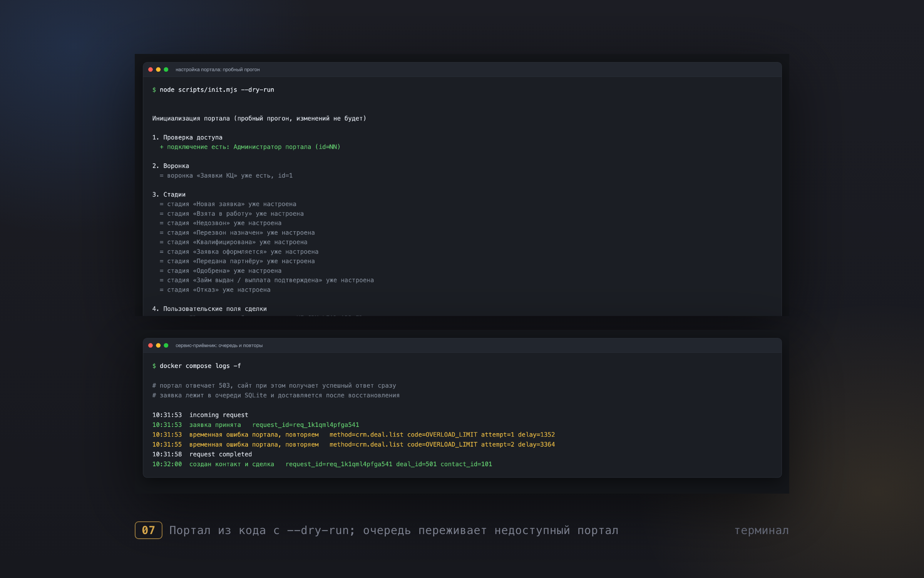Click yellow minimize dot of dry-run terminal window

point(158,70)
